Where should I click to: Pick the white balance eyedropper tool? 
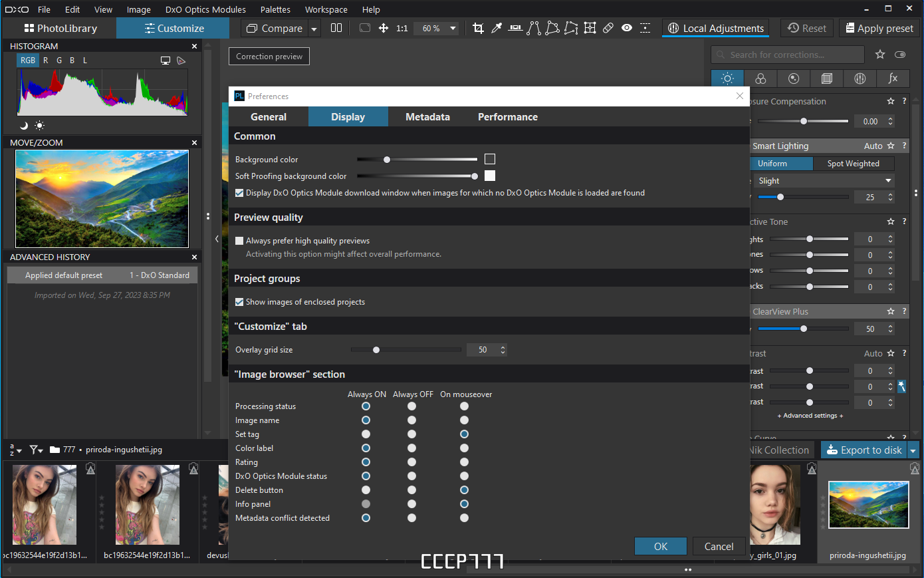[497, 28]
